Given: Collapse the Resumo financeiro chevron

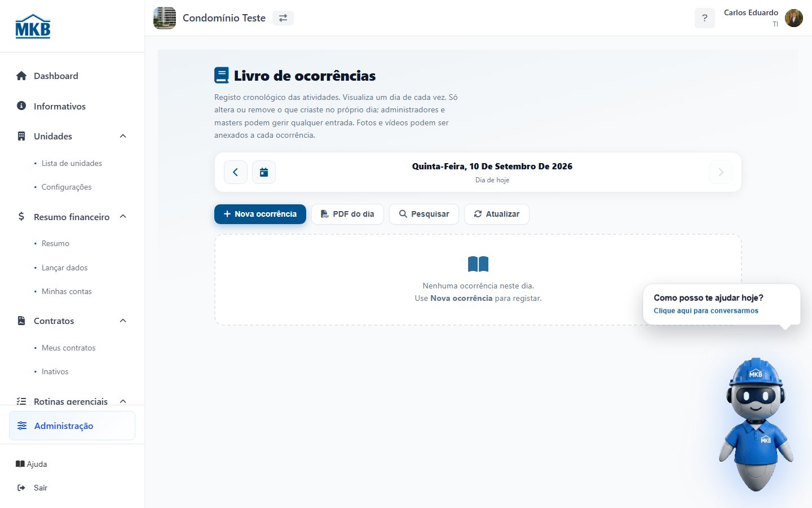Looking at the screenshot, I should click(123, 217).
